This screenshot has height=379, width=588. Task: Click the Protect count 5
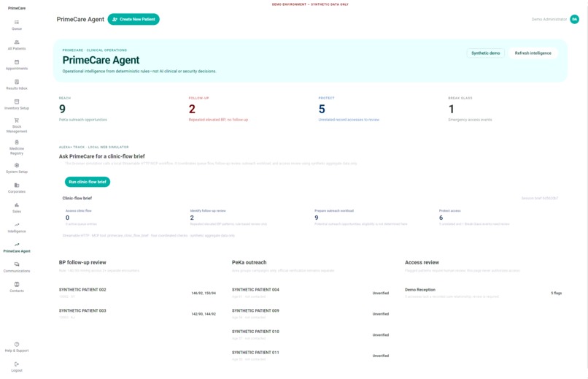322,110
